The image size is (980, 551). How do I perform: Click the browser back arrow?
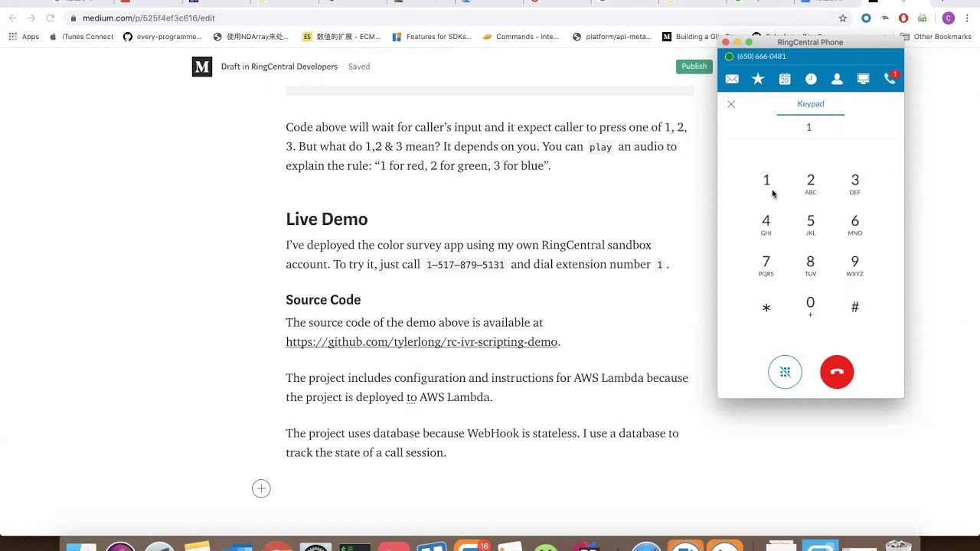(x=12, y=18)
